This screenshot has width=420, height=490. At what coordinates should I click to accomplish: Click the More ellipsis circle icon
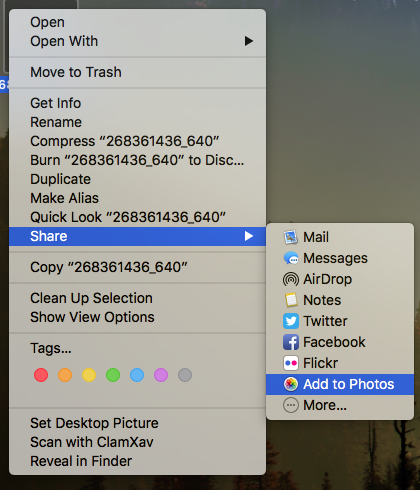tap(291, 405)
